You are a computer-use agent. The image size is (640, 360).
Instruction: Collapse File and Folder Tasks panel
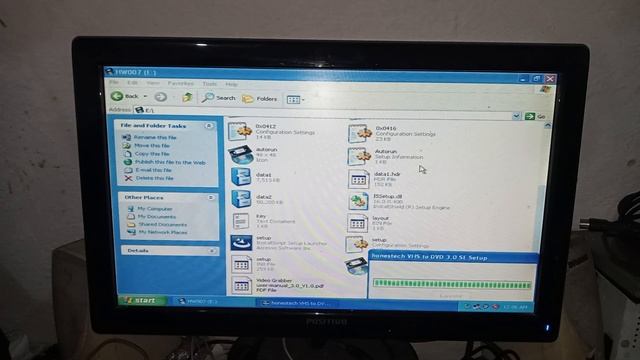coord(209,126)
